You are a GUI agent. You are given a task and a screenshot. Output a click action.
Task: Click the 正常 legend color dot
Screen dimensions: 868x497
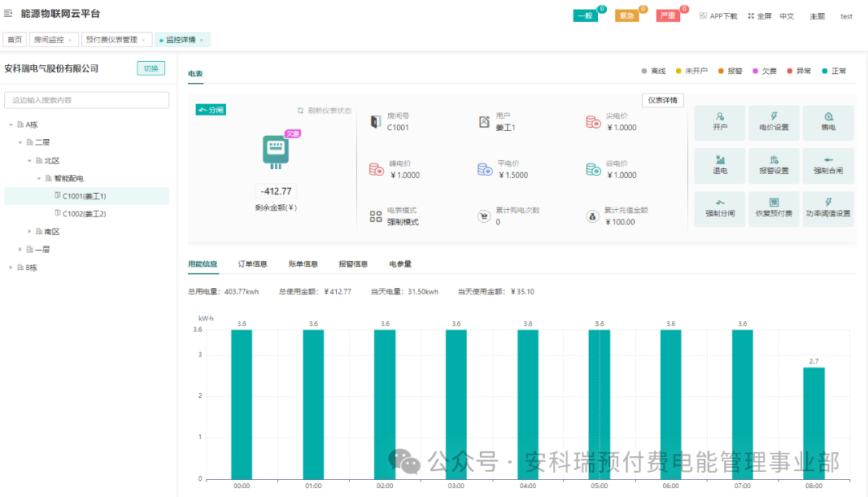825,71
